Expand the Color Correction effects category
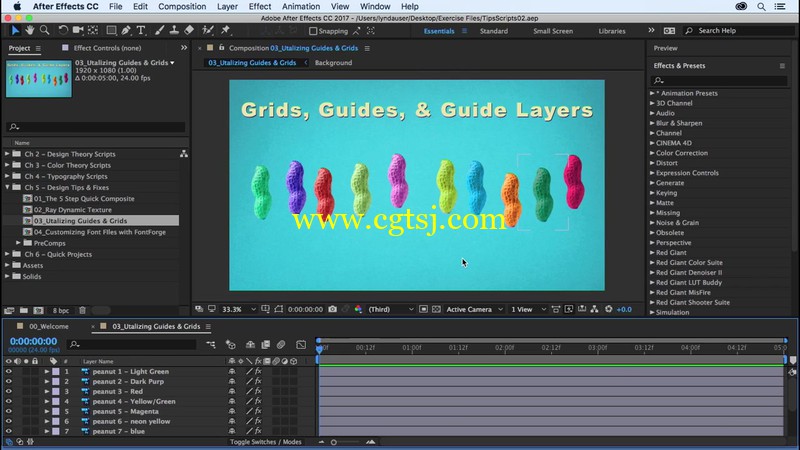Viewport: 800px width, 450px height. [652, 153]
